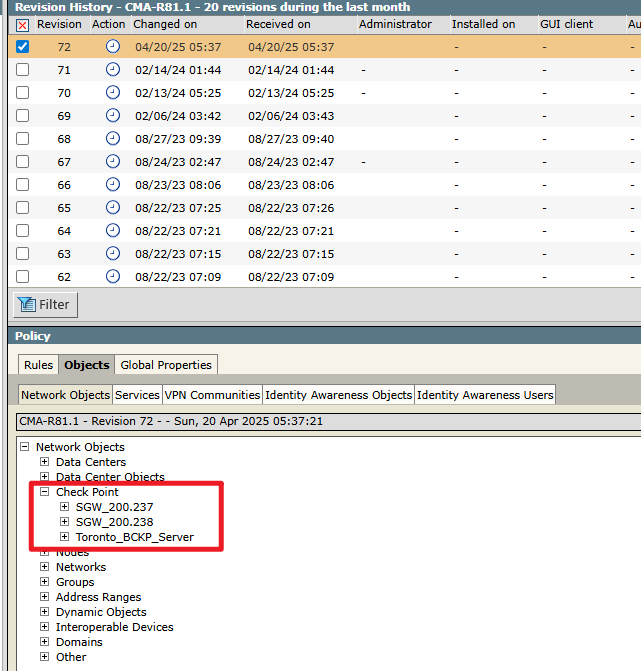Select the checkbox for revision 67

[x=22, y=162]
